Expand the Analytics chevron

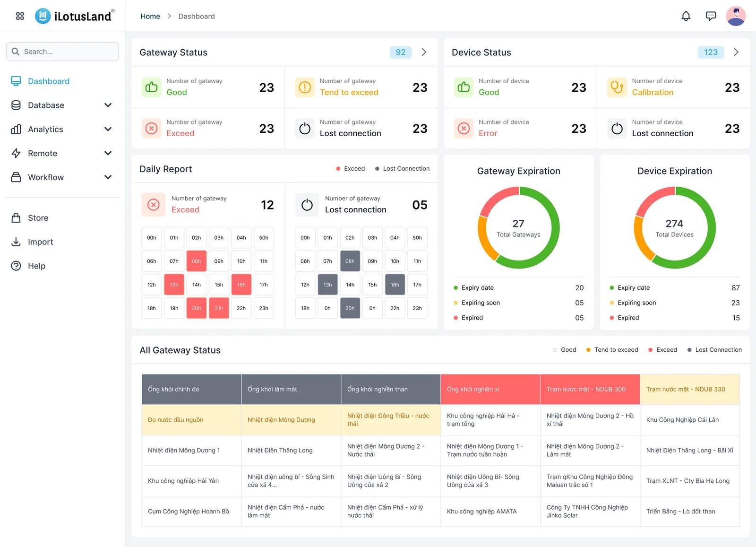108,129
